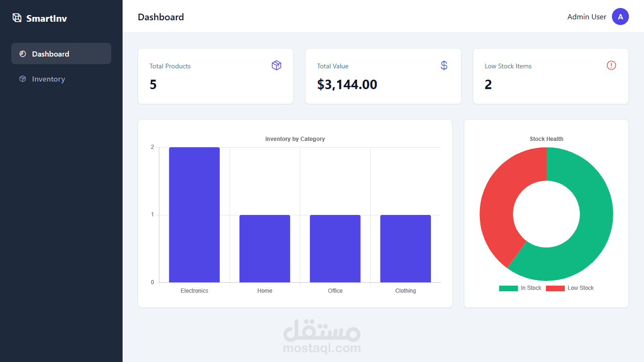The height and width of the screenshot is (362, 644).
Task: Open options from the Stock Health chart title
Action: pyautogui.click(x=546, y=139)
